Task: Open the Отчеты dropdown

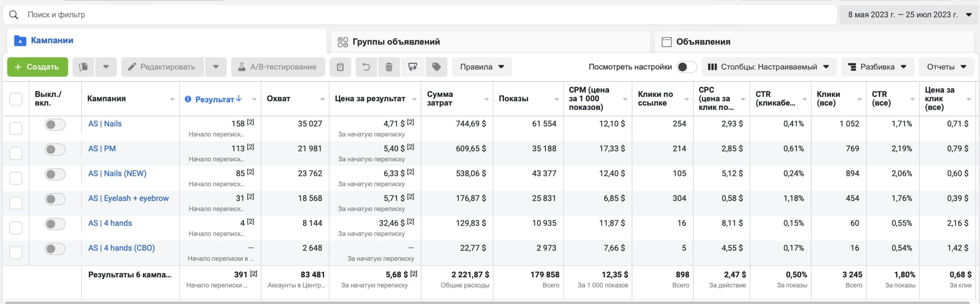Action: 946,67
